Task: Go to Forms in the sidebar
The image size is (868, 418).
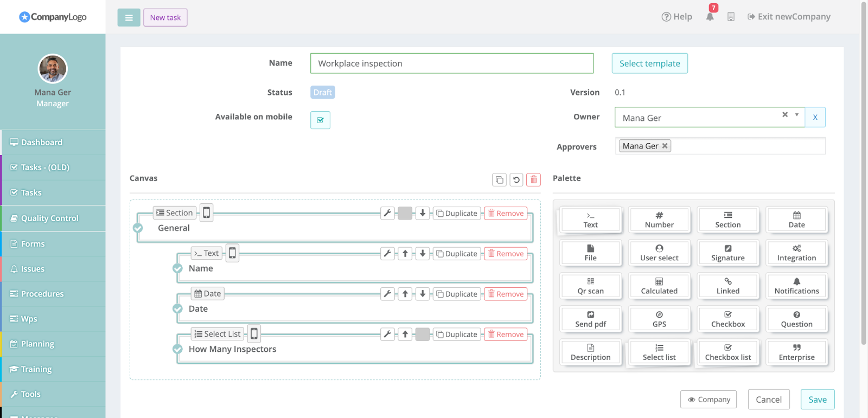Action: (x=53, y=244)
